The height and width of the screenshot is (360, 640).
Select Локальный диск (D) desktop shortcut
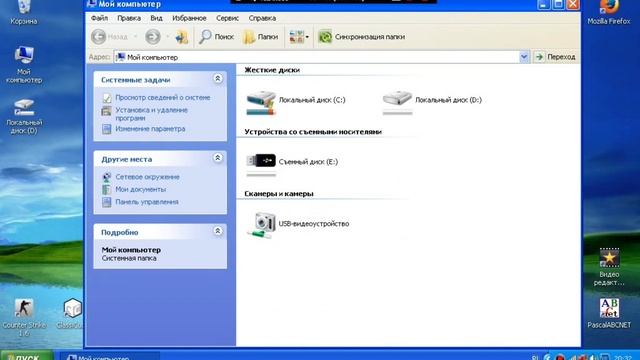pos(24,116)
